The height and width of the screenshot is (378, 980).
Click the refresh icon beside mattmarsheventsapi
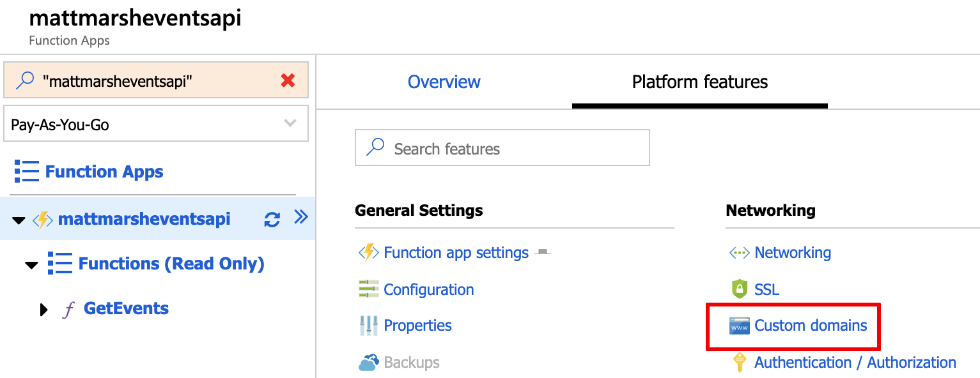click(272, 220)
